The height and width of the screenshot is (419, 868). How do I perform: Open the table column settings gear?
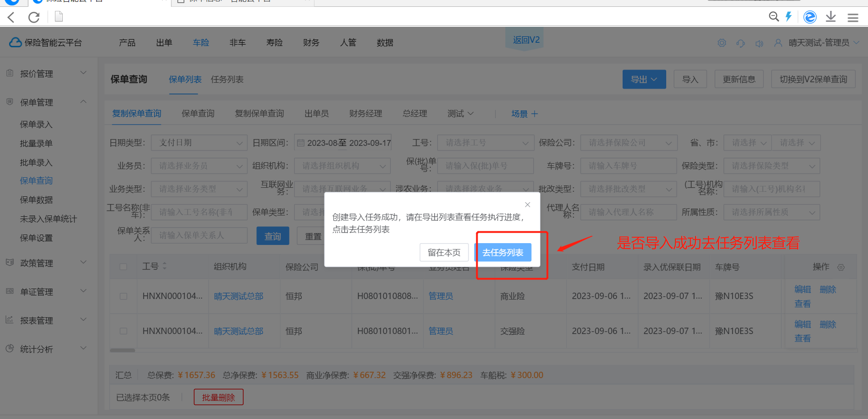click(x=841, y=267)
